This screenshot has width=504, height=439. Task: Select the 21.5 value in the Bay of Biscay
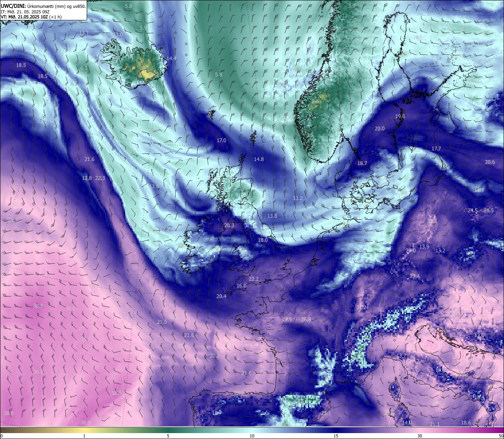162,322
